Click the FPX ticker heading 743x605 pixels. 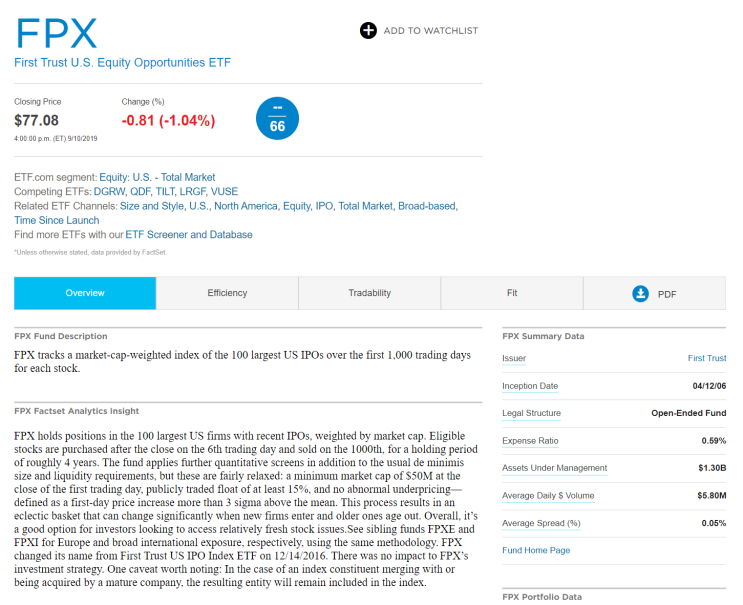(x=56, y=34)
